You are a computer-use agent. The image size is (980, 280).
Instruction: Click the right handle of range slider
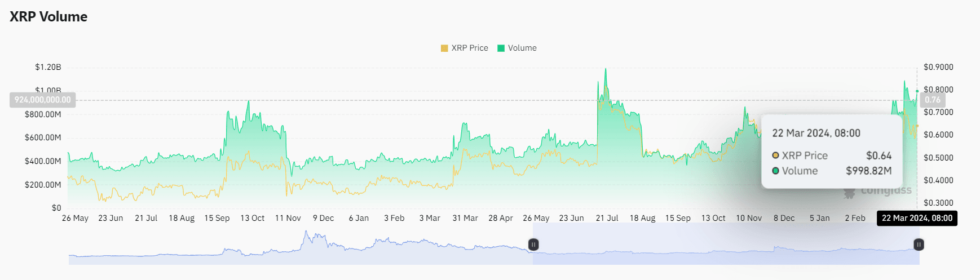coord(919,245)
